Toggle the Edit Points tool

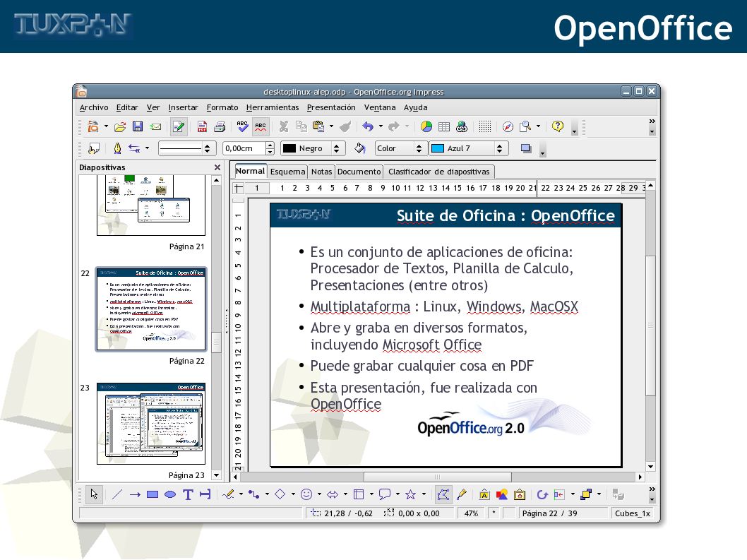point(443,494)
